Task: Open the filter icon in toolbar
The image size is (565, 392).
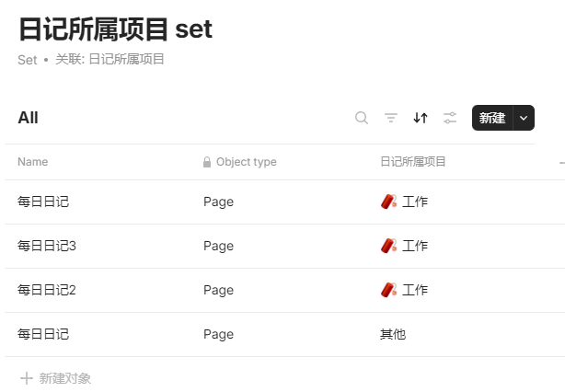Action: 391,118
